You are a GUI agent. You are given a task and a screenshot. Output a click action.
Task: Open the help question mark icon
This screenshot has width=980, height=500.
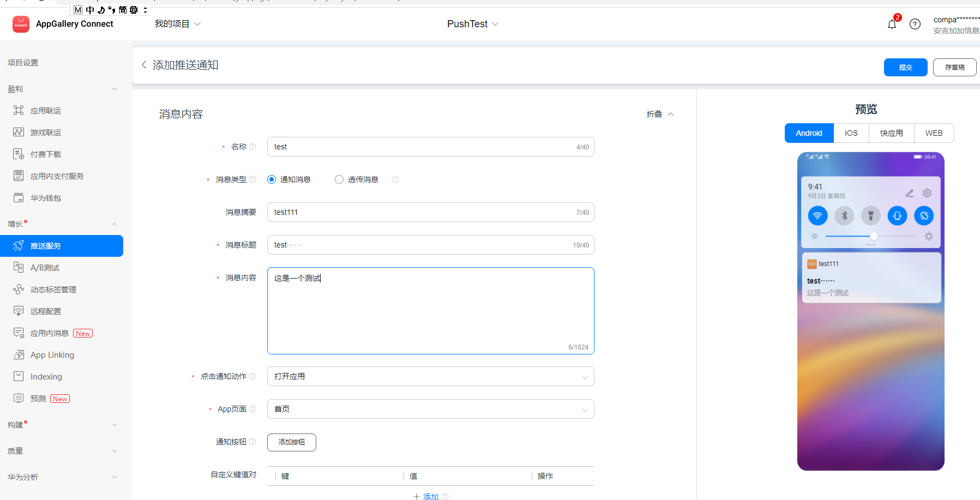click(915, 24)
